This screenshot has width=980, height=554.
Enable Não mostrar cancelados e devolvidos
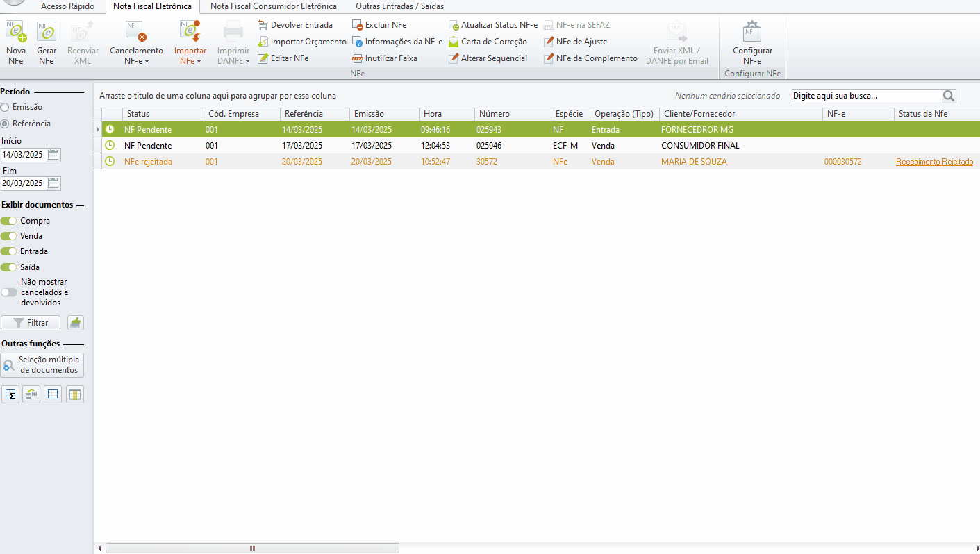(8, 292)
